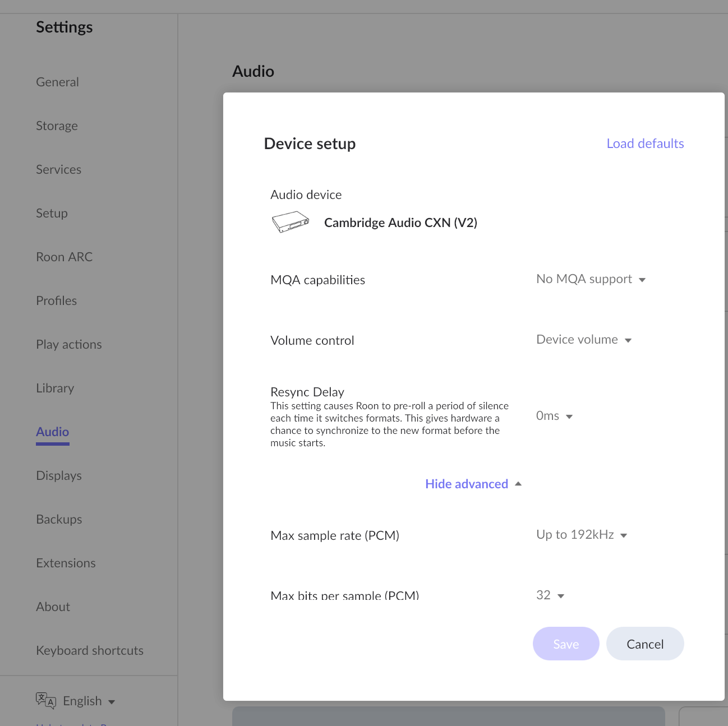Open the Storage settings section

[57, 126]
